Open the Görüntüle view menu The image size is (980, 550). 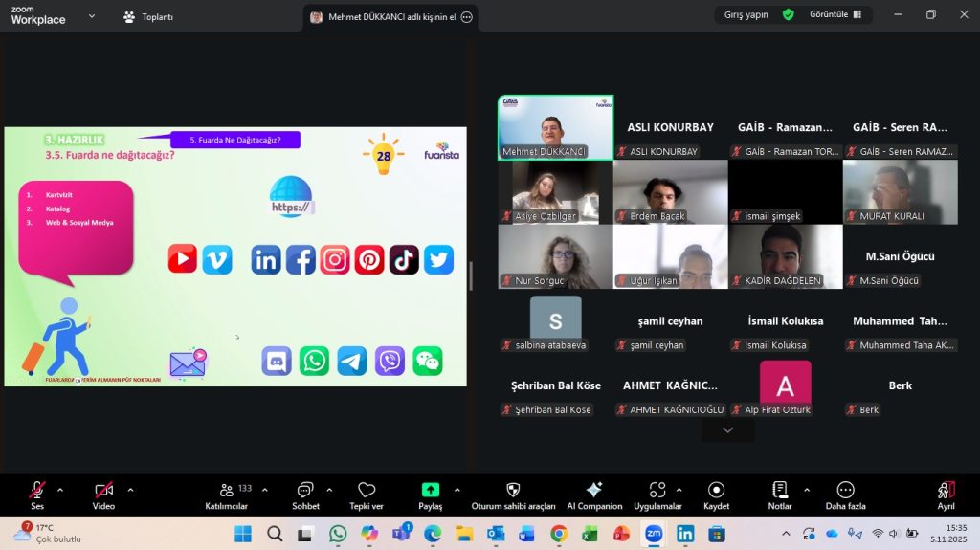(835, 14)
